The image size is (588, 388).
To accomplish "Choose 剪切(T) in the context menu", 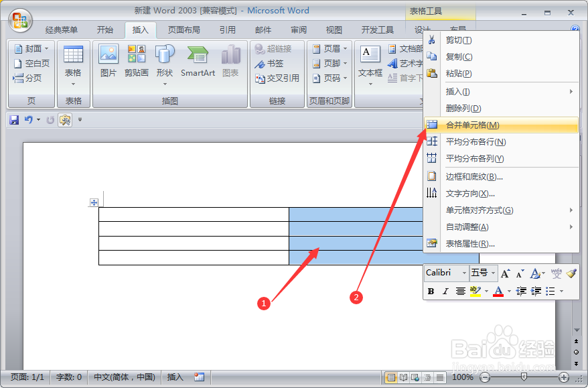I will click(x=501, y=40).
